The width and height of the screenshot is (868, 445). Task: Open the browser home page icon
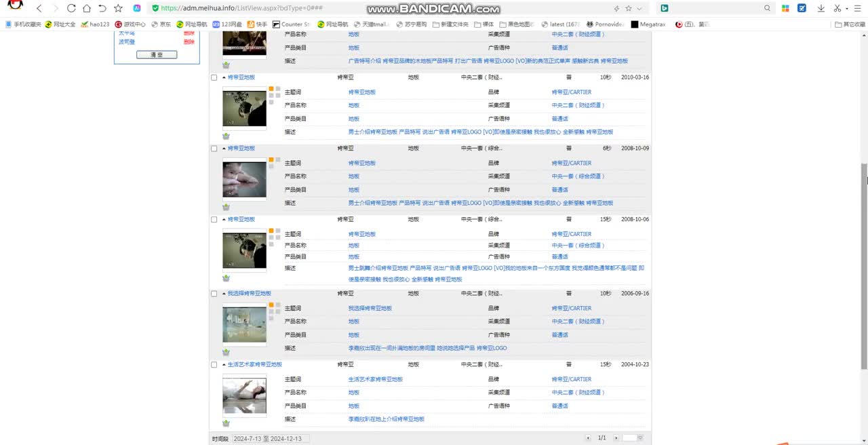pos(87,8)
